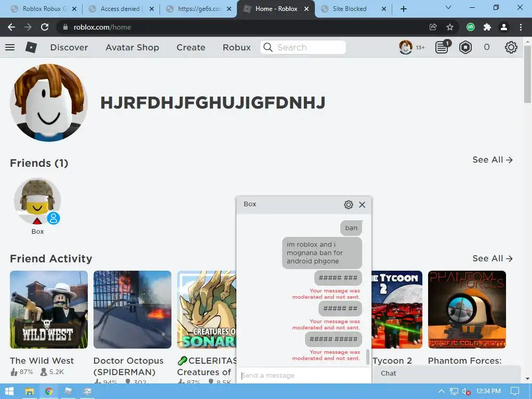Switch to https://ge6s.com tab
This screenshot has width=532, height=399.
click(198, 9)
